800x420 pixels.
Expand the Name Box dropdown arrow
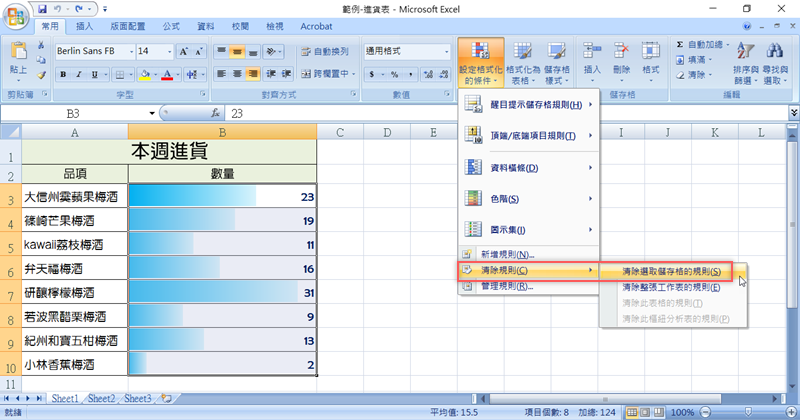click(152, 114)
